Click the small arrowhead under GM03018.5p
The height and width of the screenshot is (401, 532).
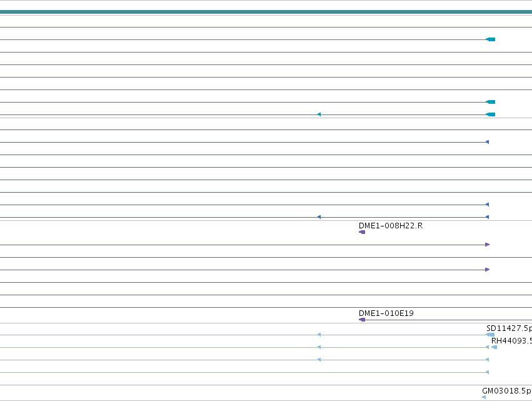tap(484, 397)
